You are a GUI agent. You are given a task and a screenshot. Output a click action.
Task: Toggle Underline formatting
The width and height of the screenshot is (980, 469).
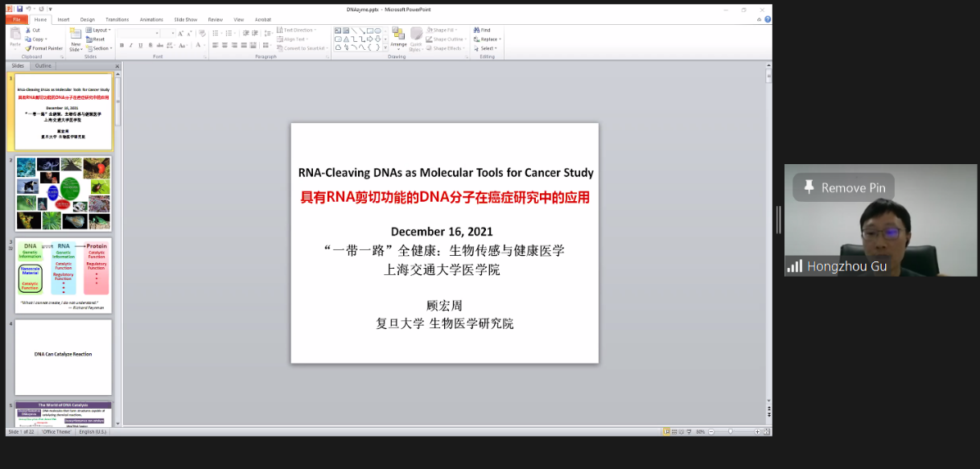point(141,45)
